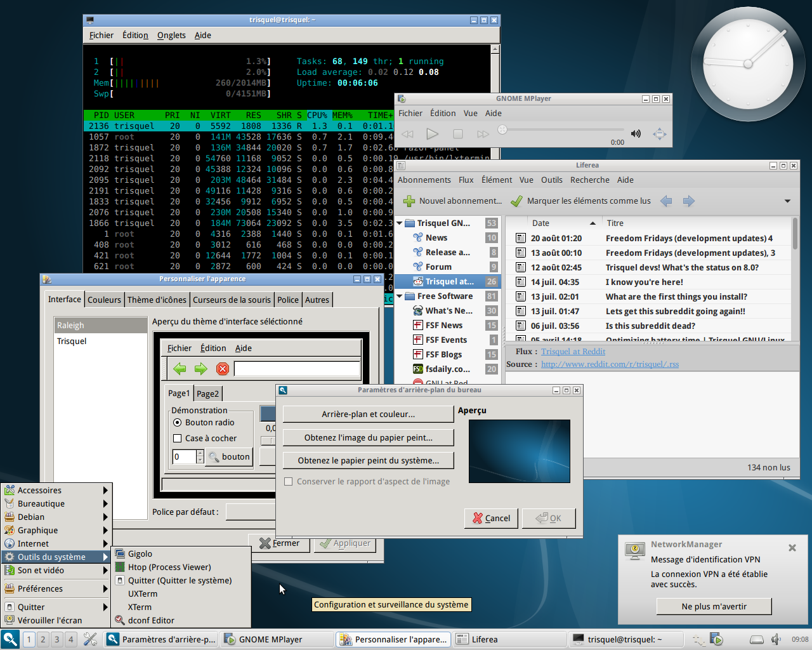Go to the previous item with the left arrow in Liferea
The height and width of the screenshot is (650, 812).
[x=666, y=201]
